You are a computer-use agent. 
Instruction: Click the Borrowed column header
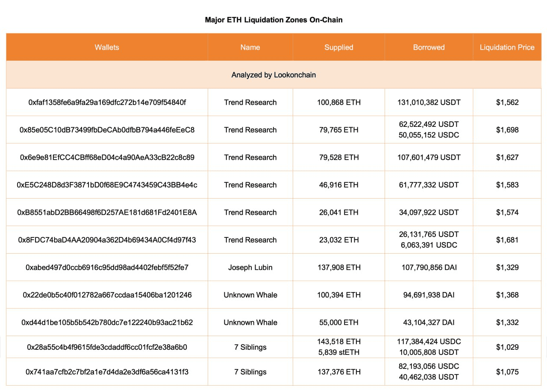(429, 47)
